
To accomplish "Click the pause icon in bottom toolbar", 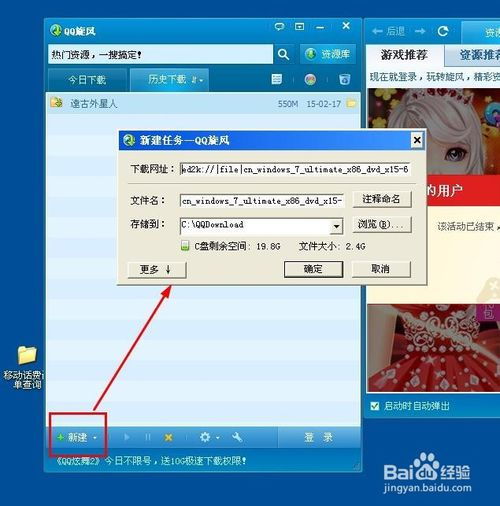I will [148, 437].
